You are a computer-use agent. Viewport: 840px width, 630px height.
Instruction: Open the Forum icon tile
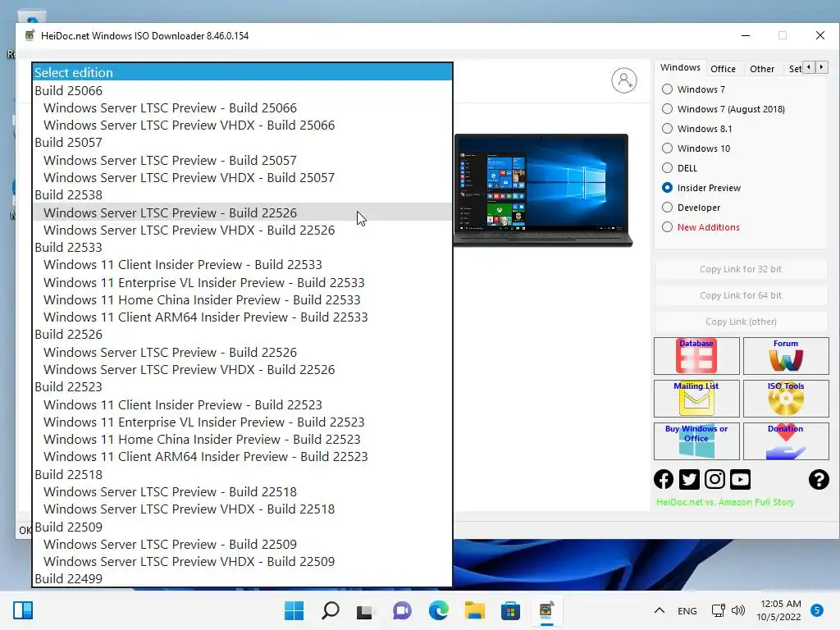pyautogui.click(x=786, y=356)
